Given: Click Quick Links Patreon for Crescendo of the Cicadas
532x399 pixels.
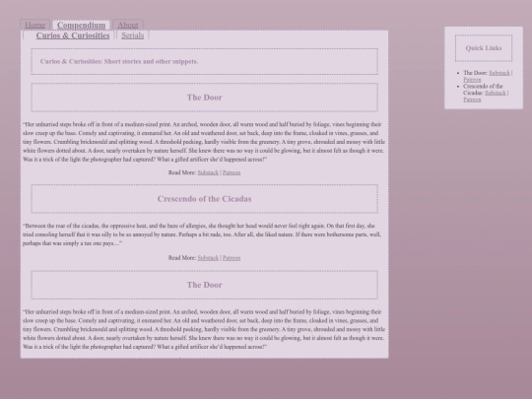Looking at the screenshot, I should pos(472,100).
